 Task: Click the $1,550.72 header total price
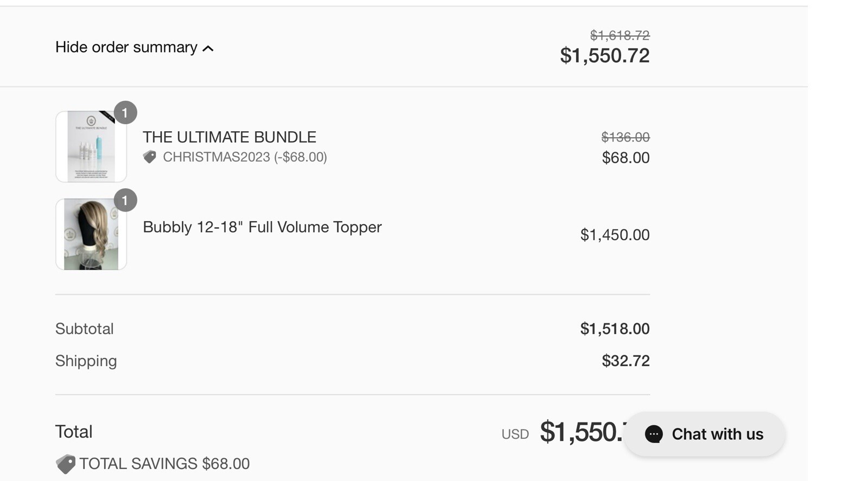click(604, 55)
